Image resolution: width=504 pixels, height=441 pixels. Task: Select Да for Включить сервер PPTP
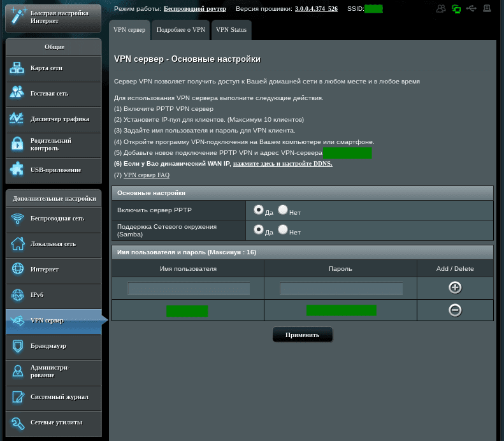click(259, 210)
